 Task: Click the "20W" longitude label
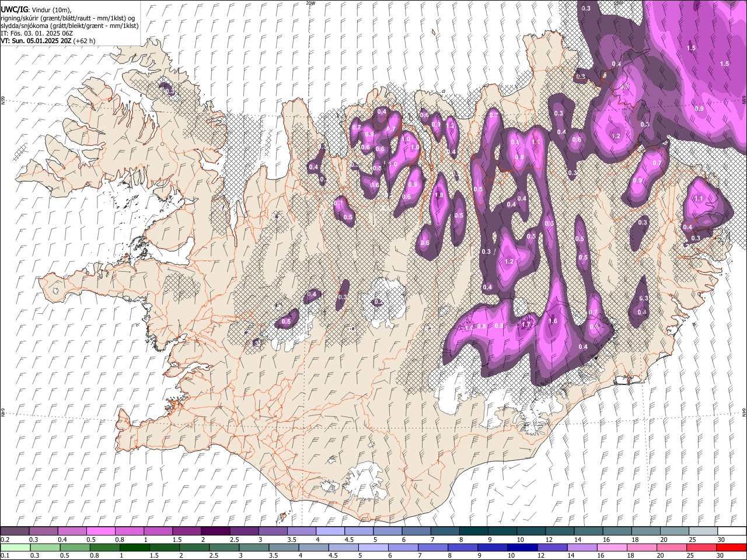(x=310, y=3)
